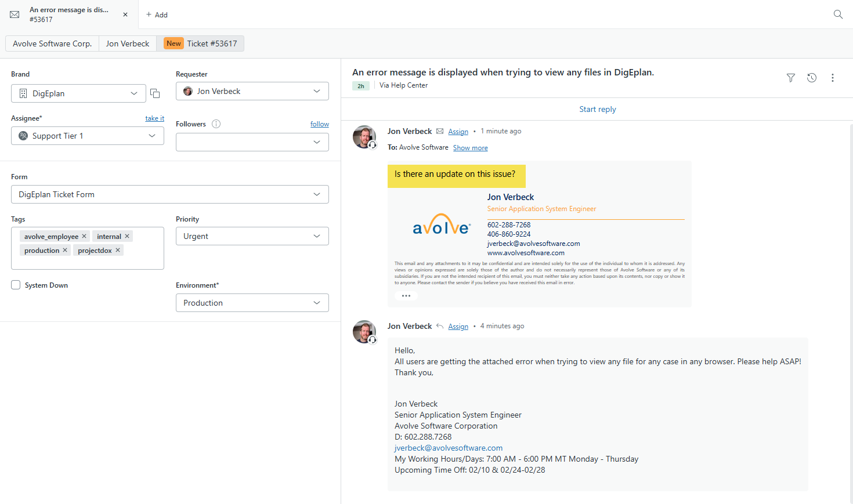Click Assign link on the 4 minutes ago comment
853x504 pixels.
click(458, 327)
